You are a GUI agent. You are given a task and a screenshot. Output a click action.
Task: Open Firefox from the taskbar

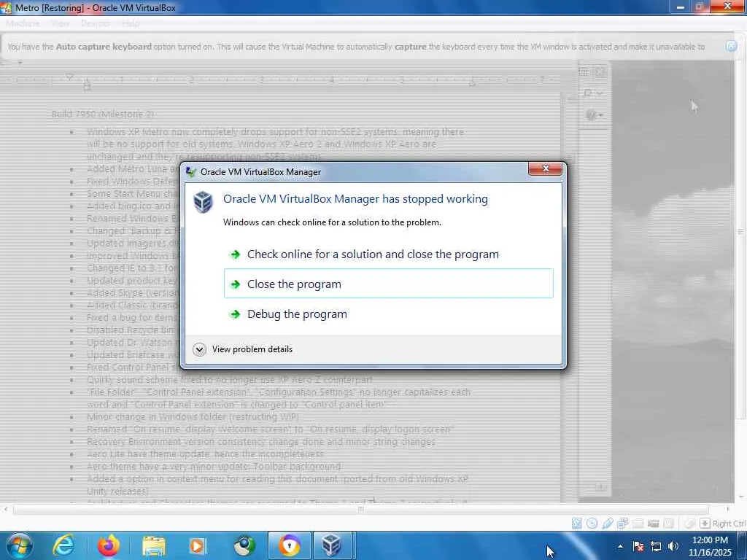pos(109,545)
